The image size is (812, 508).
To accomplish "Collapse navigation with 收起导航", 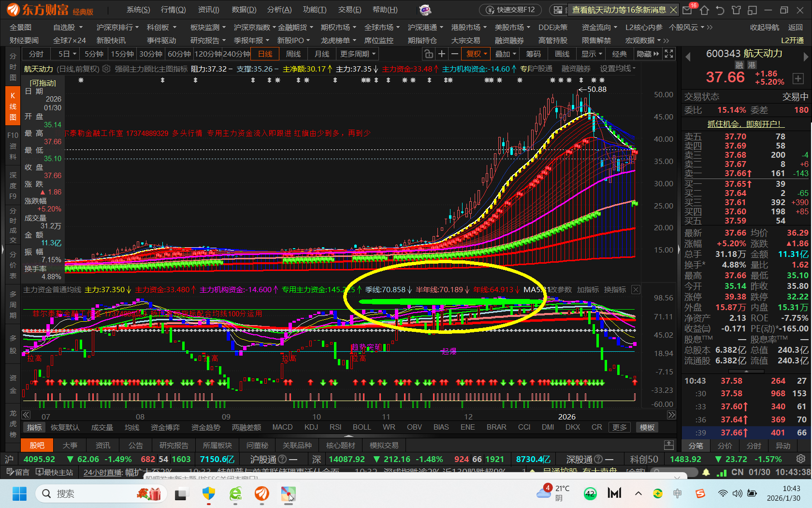I will [764, 28].
